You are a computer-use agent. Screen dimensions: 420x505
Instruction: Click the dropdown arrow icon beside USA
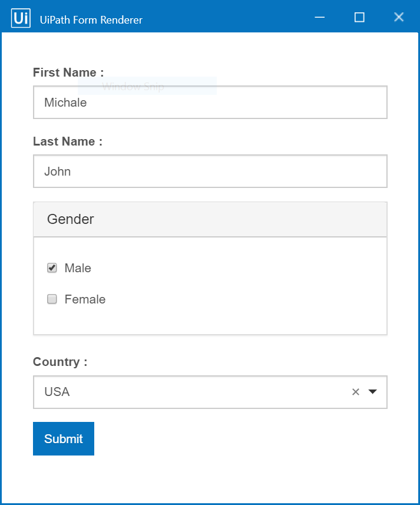click(x=372, y=391)
